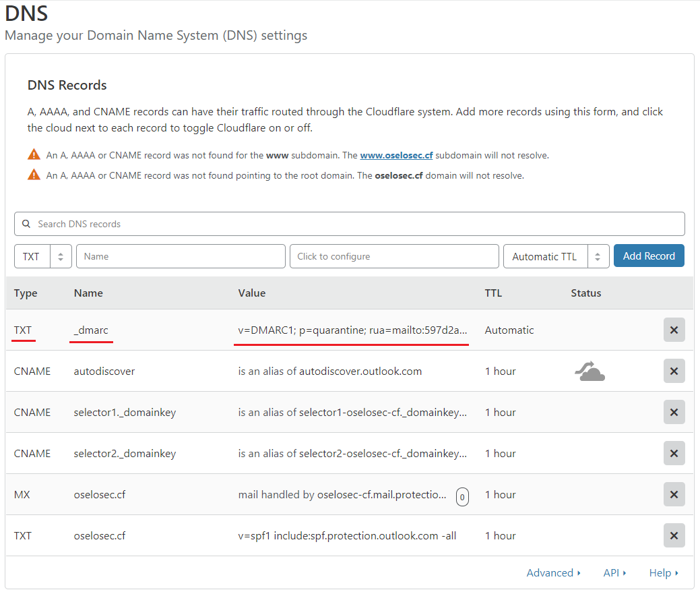Click the Type column header
Image resolution: width=700 pixels, height=594 pixels.
pyautogui.click(x=26, y=293)
